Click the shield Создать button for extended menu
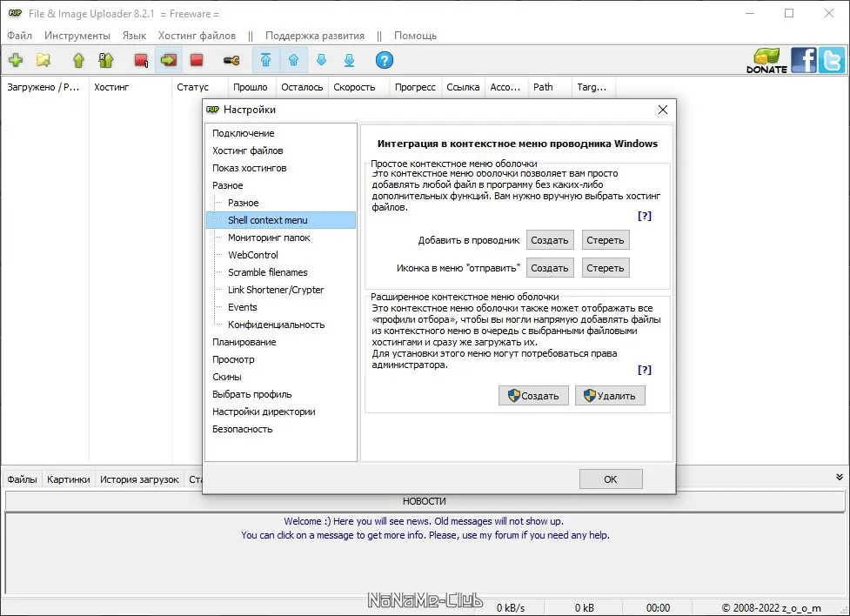This screenshot has width=850, height=616. [533, 396]
